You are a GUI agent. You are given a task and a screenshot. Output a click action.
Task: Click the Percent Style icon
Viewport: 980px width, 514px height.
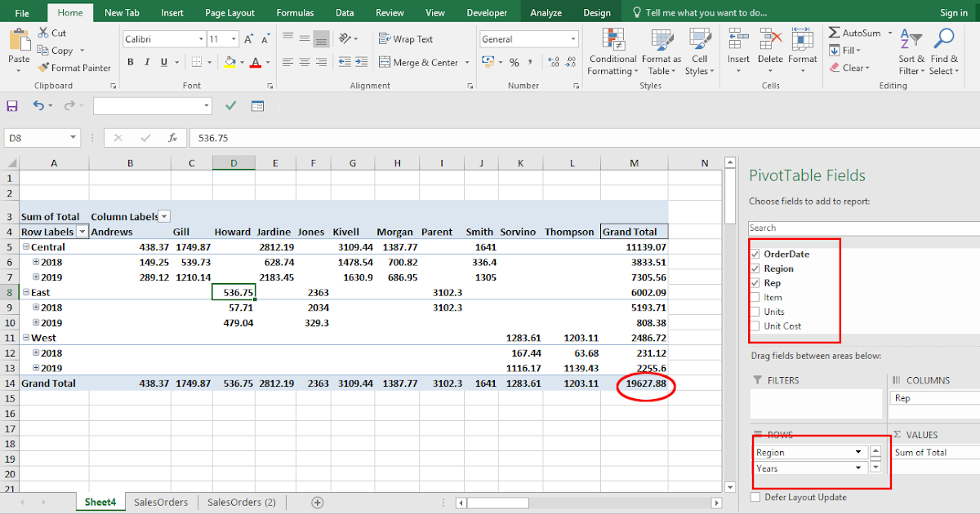tap(513, 60)
